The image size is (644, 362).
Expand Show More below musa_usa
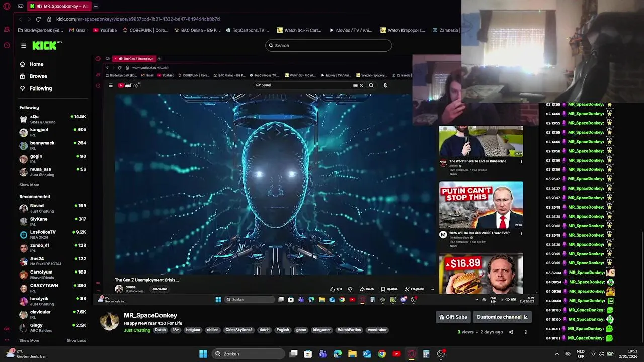pos(29,185)
